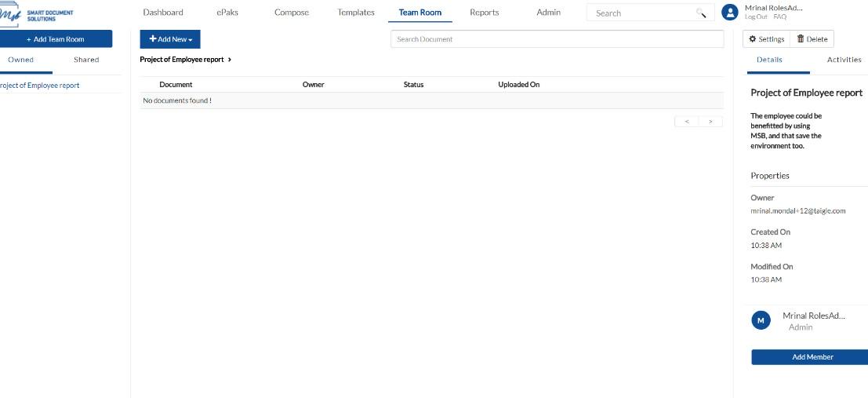Click the search magnifier icon in top bar
This screenshot has height=398, width=868.
[701, 13]
